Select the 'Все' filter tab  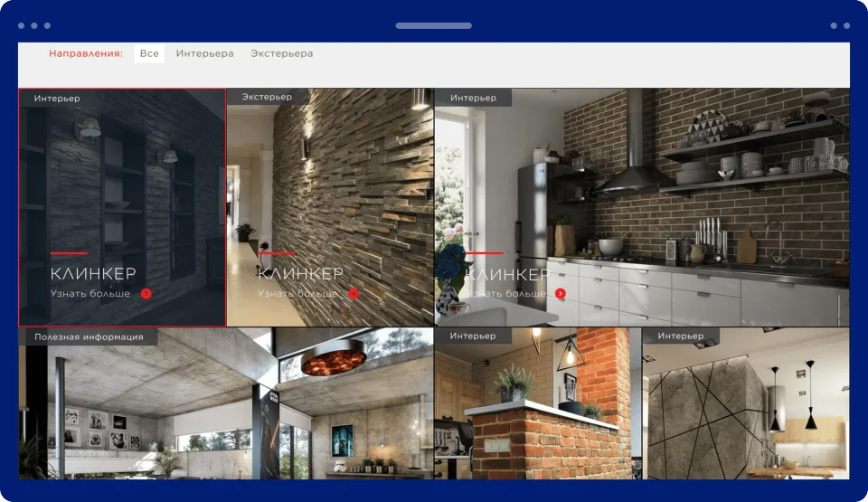149,53
